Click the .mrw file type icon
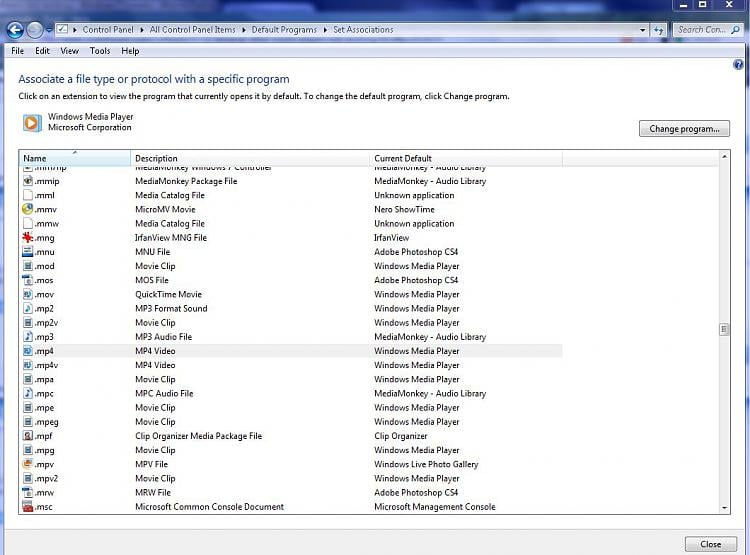This screenshot has width=750, height=555. click(x=28, y=492)
